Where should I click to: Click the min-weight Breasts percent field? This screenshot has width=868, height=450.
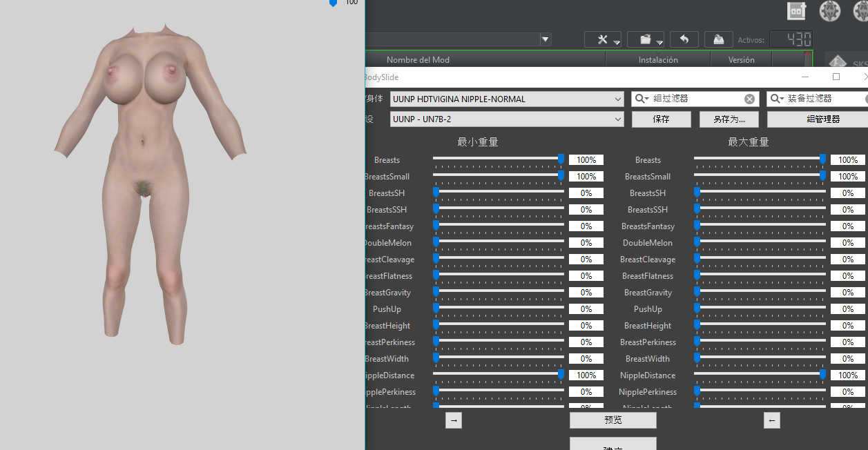(586, 160)
